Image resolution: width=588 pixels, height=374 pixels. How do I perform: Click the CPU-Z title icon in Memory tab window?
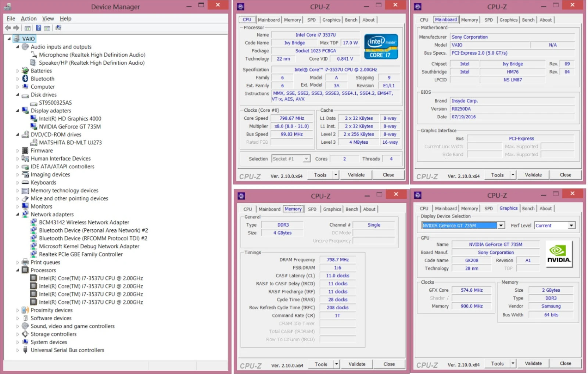pos(241,196)
